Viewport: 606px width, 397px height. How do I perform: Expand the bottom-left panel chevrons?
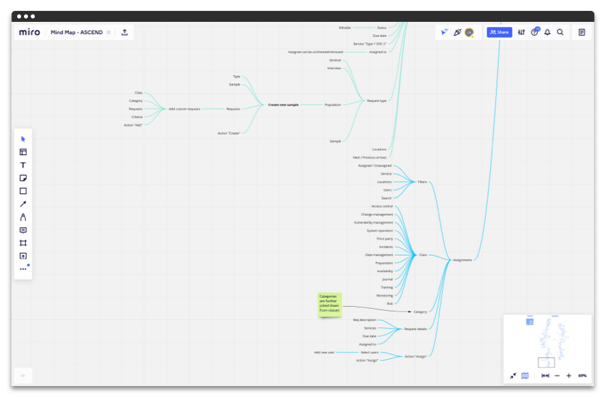click(23, 375)
